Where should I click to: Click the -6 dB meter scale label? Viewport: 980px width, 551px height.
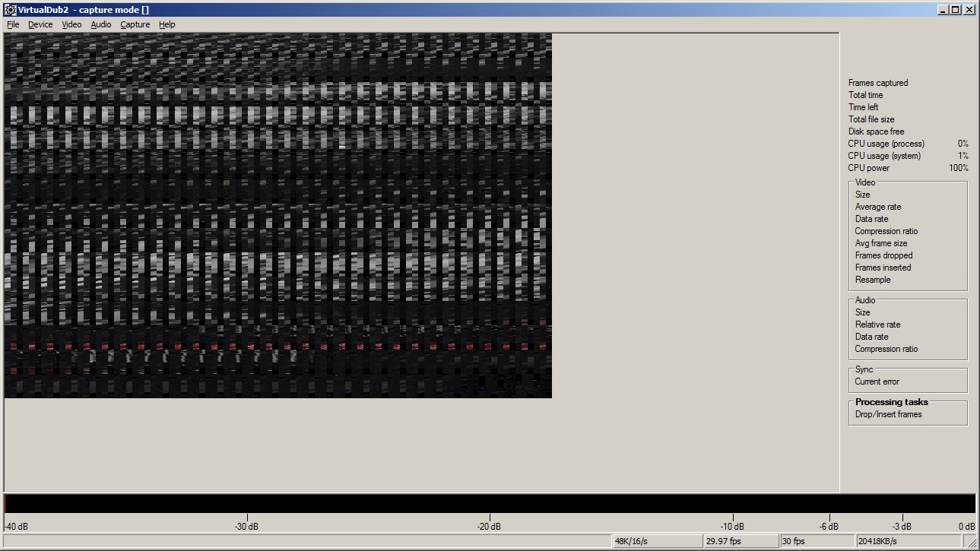click(829, 527)
